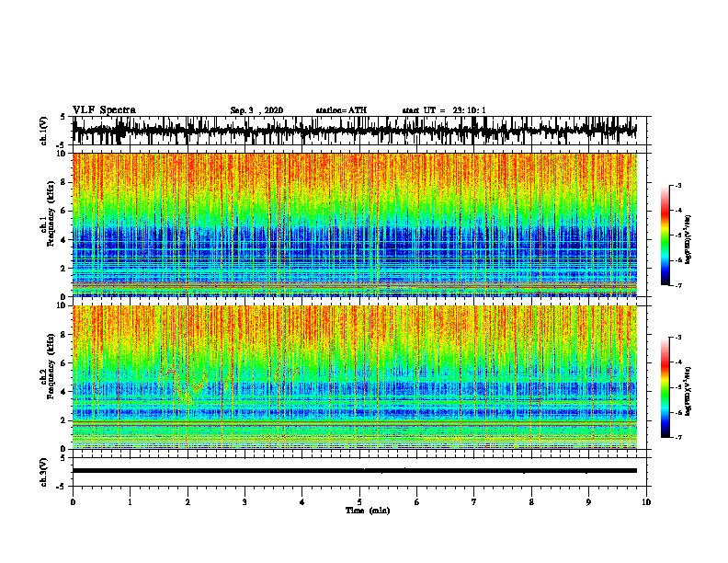This screenshot has width=728, height=563.
Task: Click the "-3" label on ch.2 colorbar
Action: click(677, 338)
